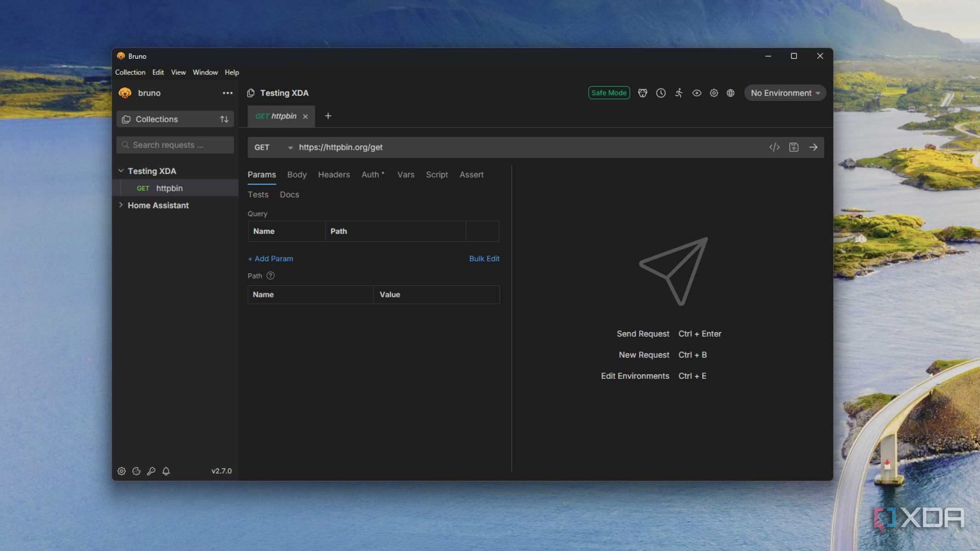980x551 pixels.
Task: Open the cookies icon in the sidebar footer
Action: [136, 471]
